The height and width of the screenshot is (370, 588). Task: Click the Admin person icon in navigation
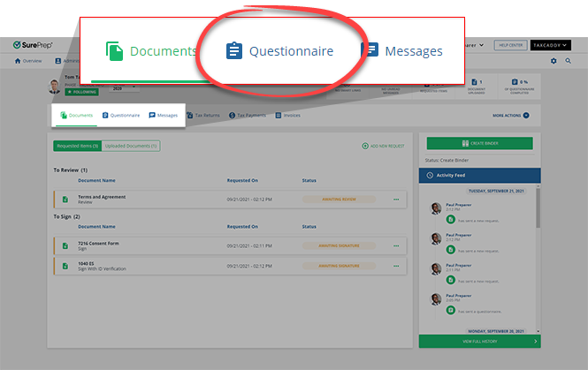(57, 61)
